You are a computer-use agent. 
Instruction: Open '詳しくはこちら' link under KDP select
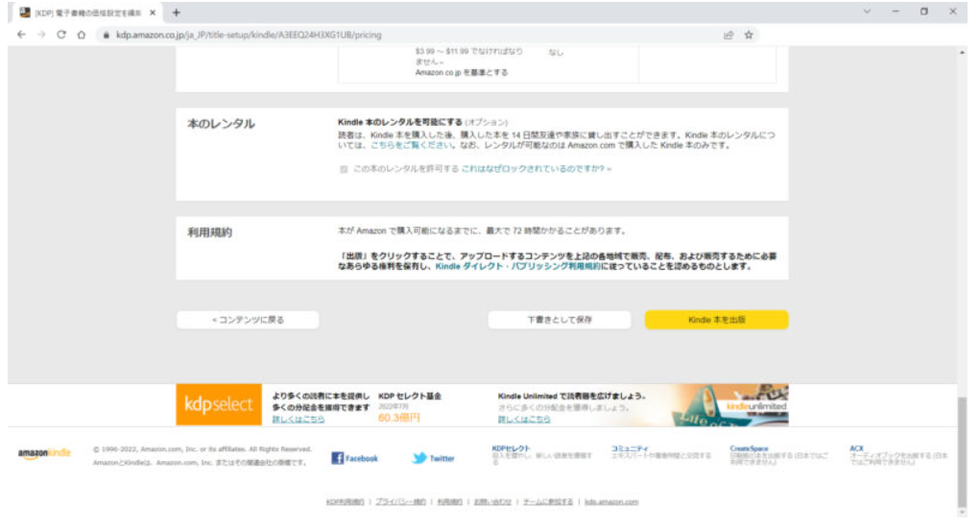click(x=299, y=419)
